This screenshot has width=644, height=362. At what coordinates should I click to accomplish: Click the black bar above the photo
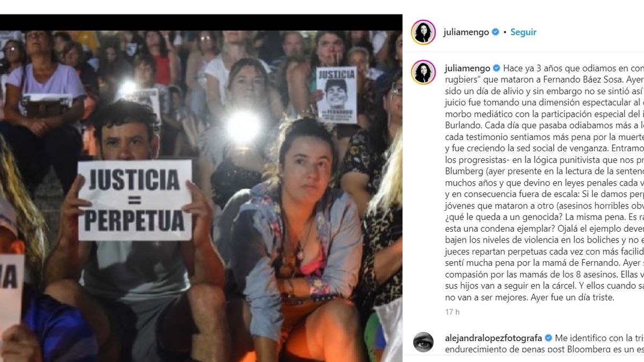[201, 22]
